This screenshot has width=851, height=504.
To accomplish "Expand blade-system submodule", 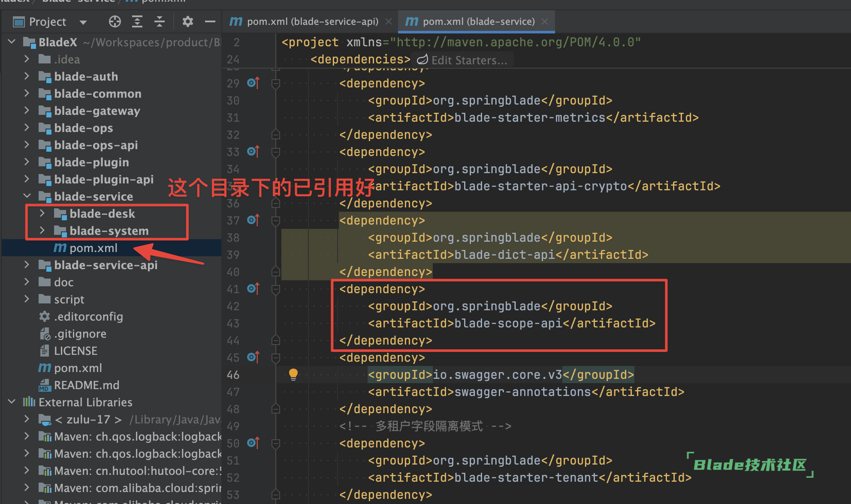I will 42,231.
